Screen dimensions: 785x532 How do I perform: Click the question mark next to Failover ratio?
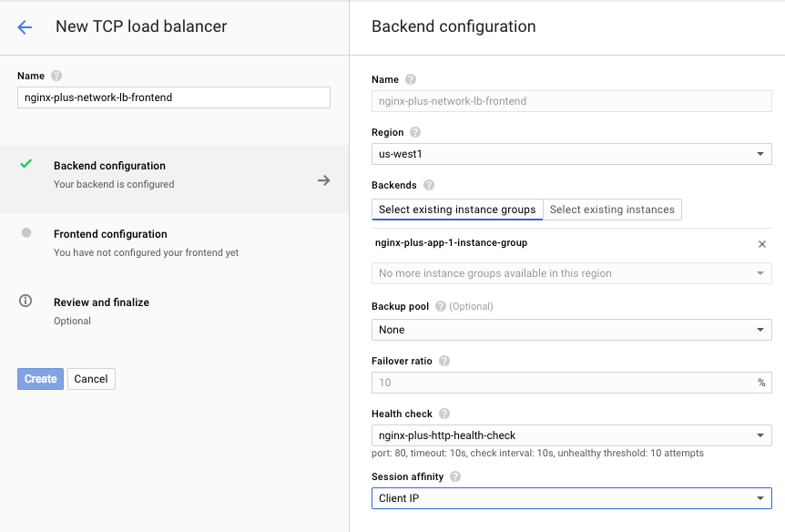444,361
